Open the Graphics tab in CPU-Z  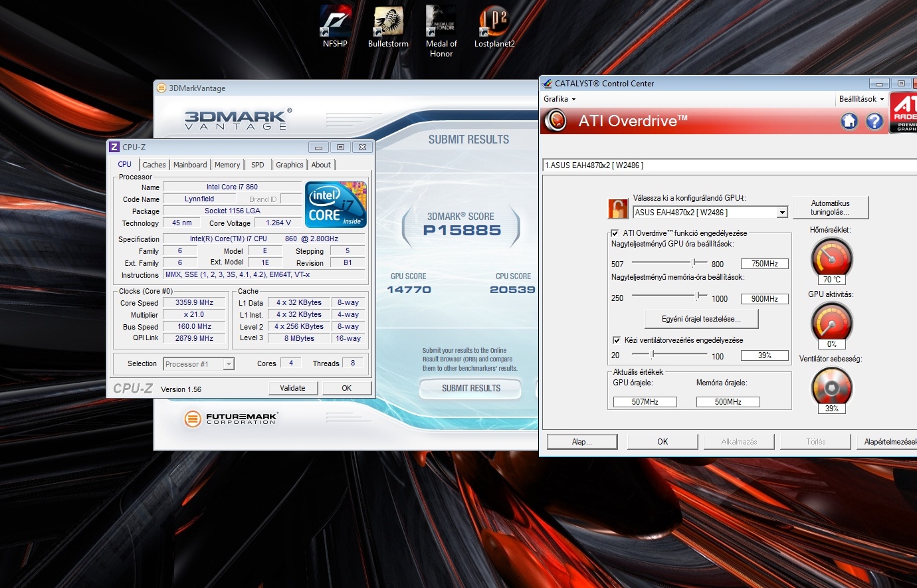(290, 165)
